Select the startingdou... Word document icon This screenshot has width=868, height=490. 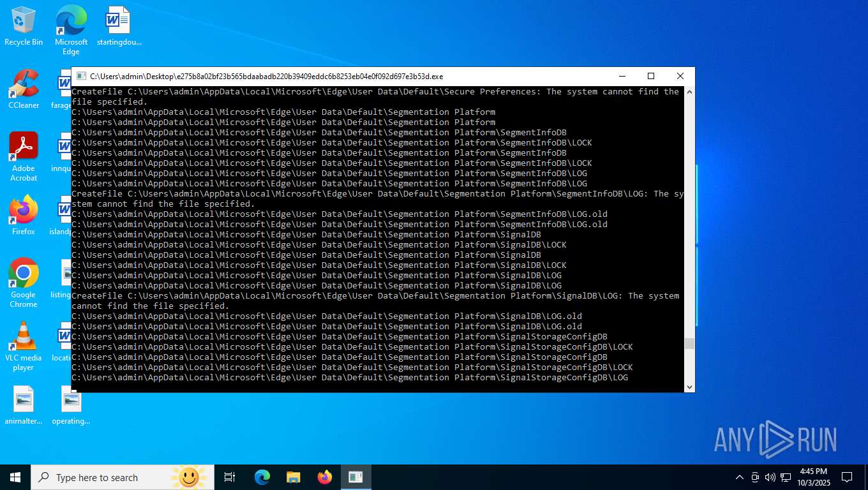coord(119,26)
